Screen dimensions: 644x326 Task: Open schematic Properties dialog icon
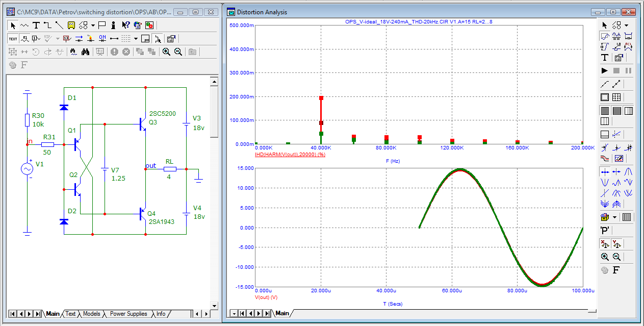coord(171,38)
